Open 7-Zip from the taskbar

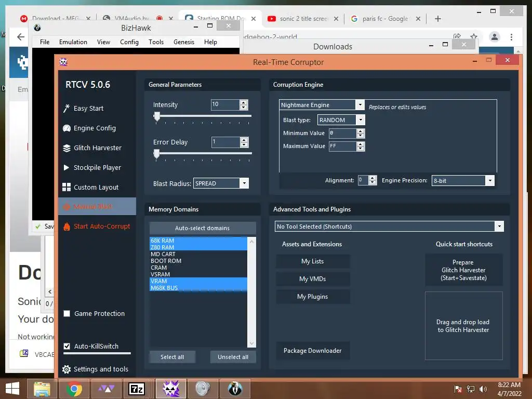click(x=137, y=389)
